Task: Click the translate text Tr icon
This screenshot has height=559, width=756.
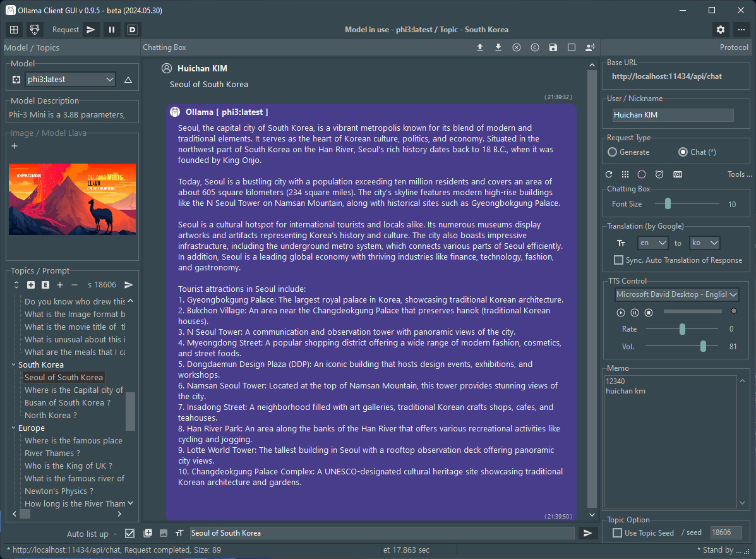Action: coord(621,243)
